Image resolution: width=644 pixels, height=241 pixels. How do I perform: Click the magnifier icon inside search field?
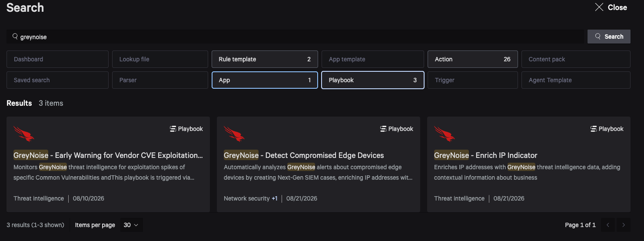(x=15, y=37)
